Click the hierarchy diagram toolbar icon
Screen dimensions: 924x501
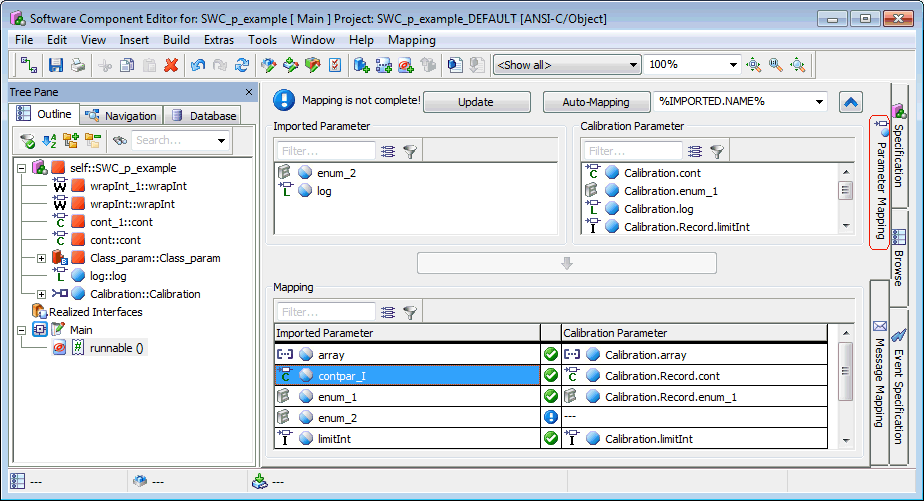tap(29, 65)
